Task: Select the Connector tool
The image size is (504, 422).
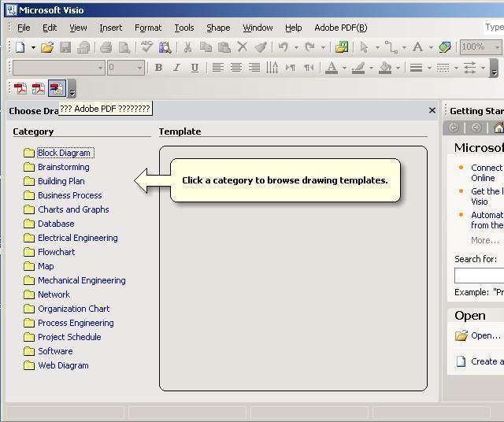Action: click(391, 47)
